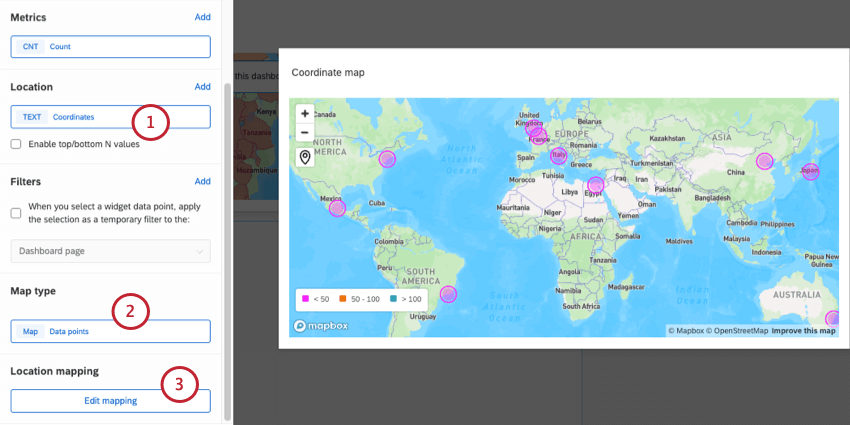Open the © Mapbox attribution link
This screenshot has width=850, height=425.
[x=686, y=331]
